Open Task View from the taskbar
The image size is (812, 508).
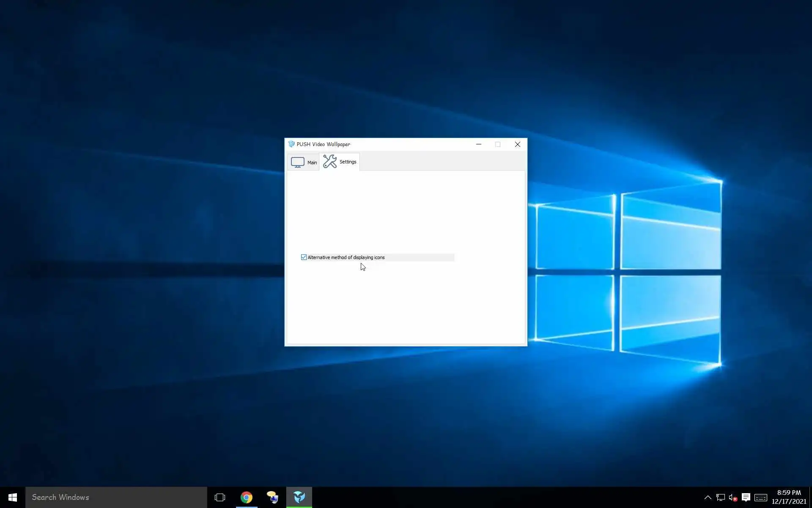[x=220, y=497]
